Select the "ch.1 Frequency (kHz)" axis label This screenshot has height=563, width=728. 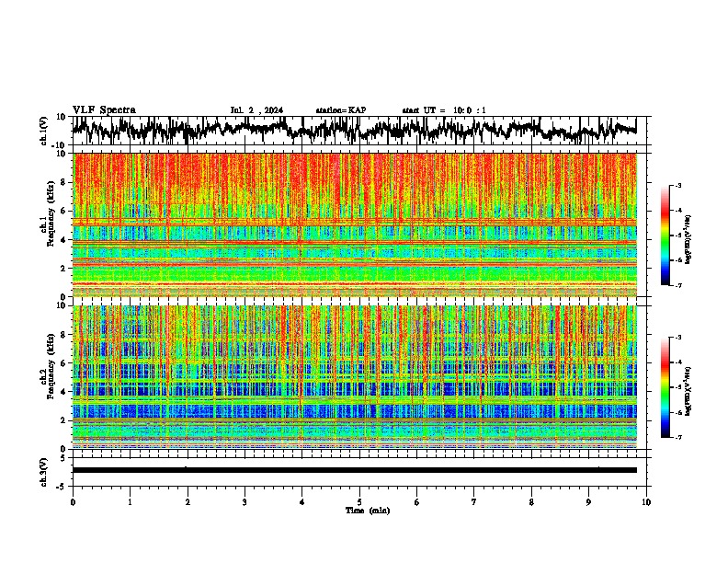coord(47,213)
